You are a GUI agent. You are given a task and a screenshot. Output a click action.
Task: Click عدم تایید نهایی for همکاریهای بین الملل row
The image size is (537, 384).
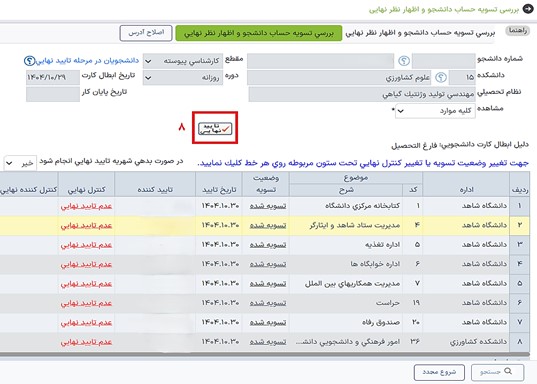[x=86, y=284]
